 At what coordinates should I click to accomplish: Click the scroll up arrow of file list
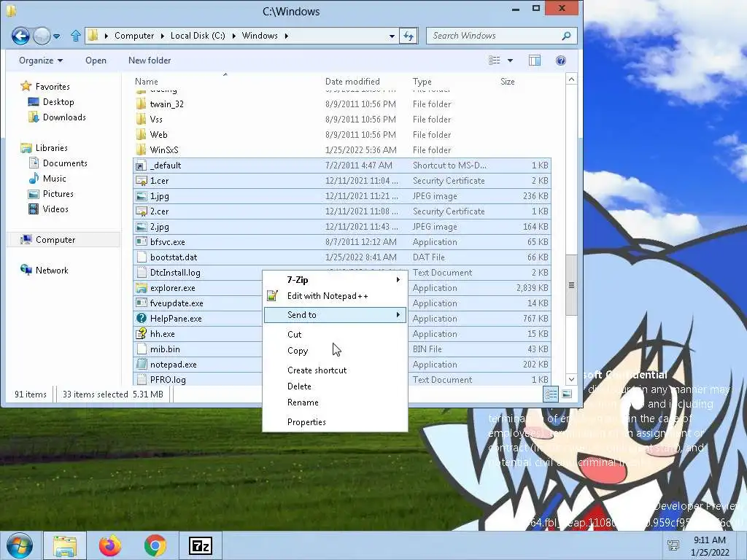point(571,79)
